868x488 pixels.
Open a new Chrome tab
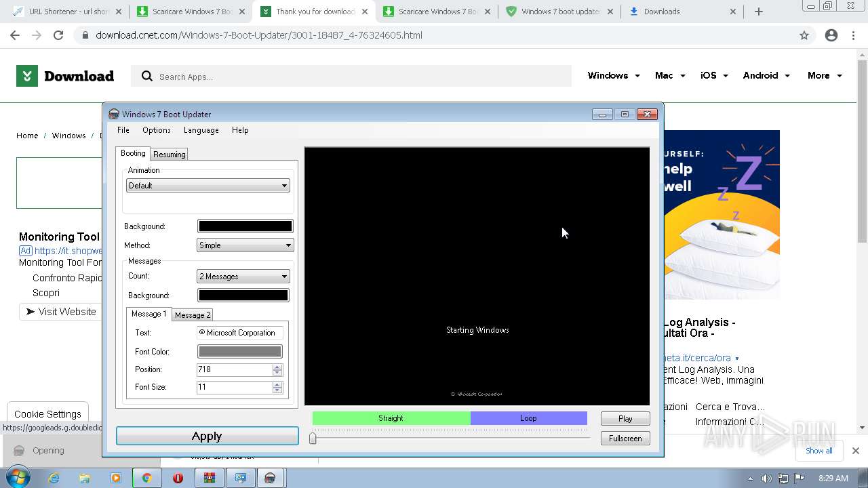[759, 12]
